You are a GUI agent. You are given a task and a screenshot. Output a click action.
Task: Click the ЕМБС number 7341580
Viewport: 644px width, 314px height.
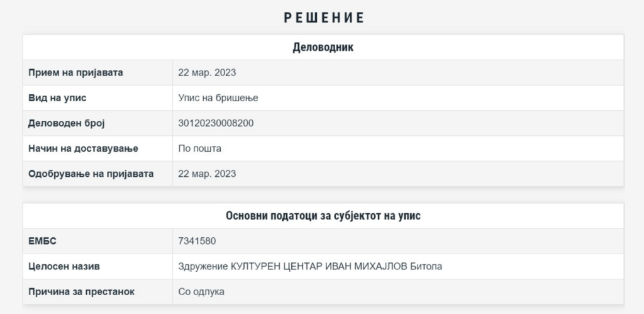(197, 241)
